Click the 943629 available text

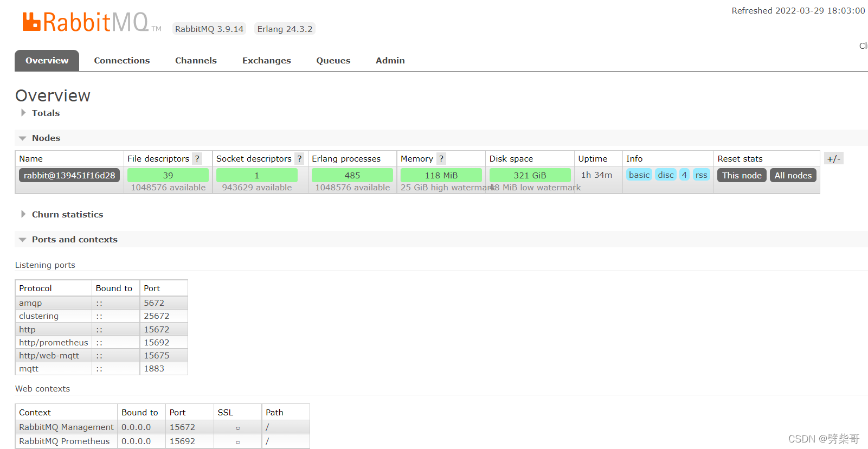[257, 187]
